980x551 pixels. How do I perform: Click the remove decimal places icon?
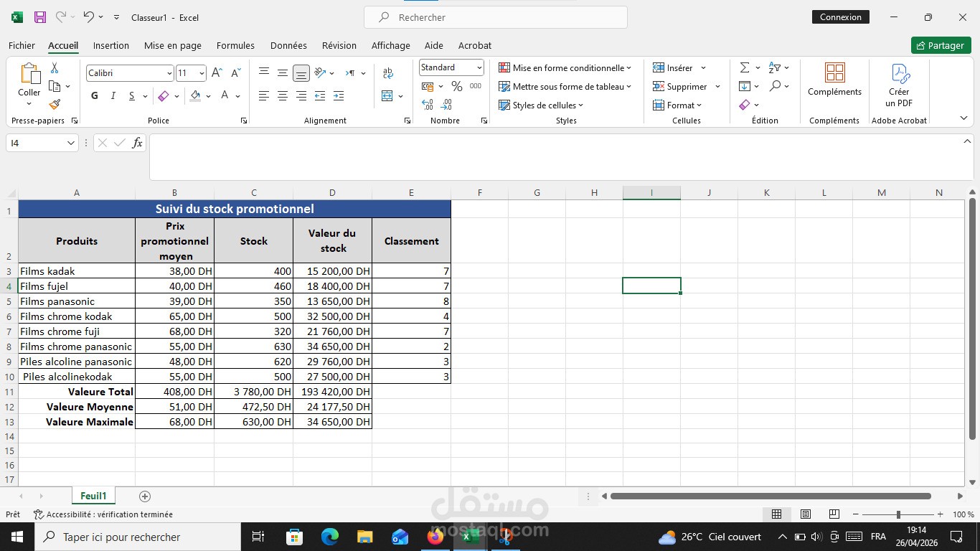(447, 104)
